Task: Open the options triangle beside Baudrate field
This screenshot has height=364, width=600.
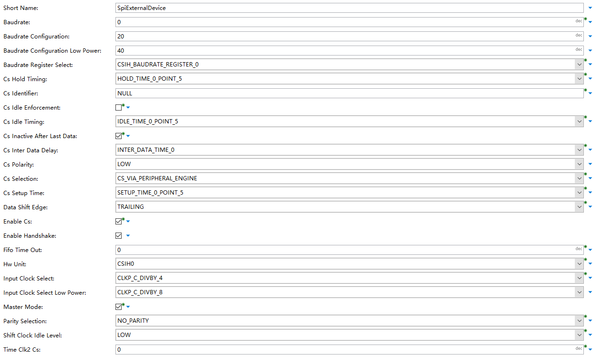Action: pyautogui.click(x=589, y=21)
